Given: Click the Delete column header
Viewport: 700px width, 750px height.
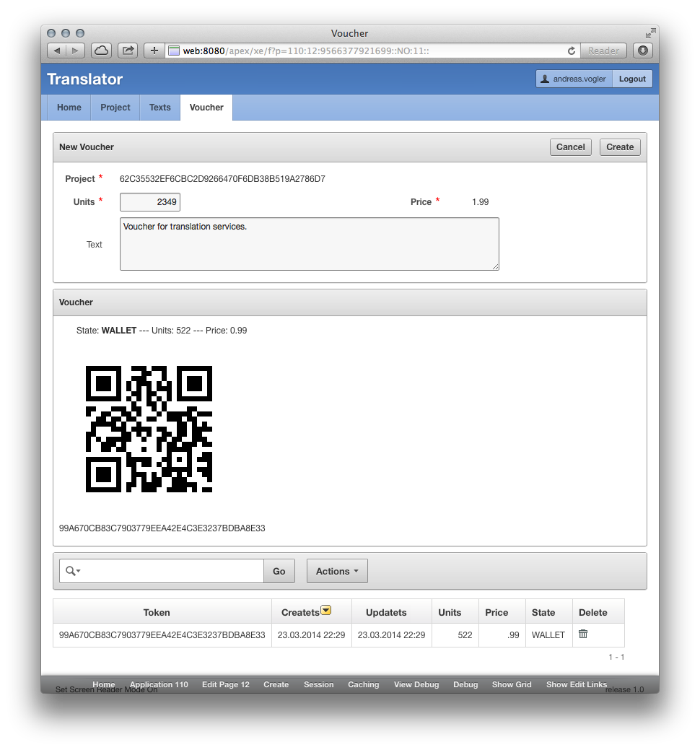Looking at the screenshot, I should click(x=593, y=613).
